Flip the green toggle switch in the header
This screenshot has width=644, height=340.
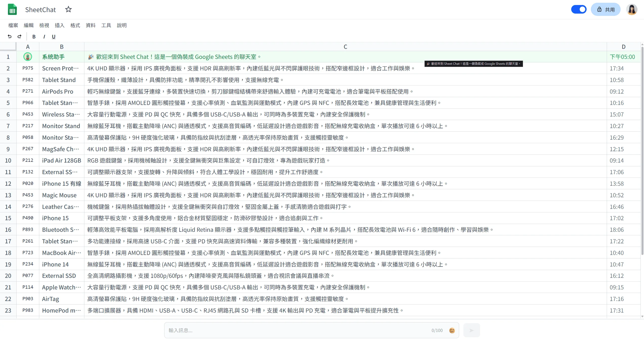[x=579, y=9]
